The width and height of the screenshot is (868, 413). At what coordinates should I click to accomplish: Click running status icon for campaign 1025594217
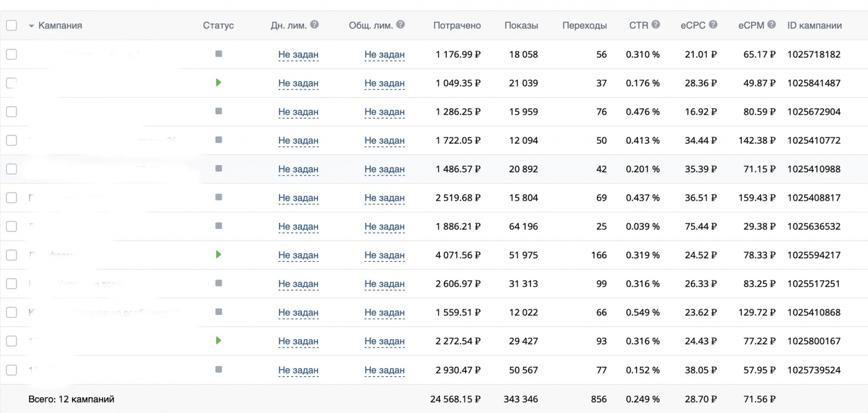pyautogui.click(x=219, y=254)
